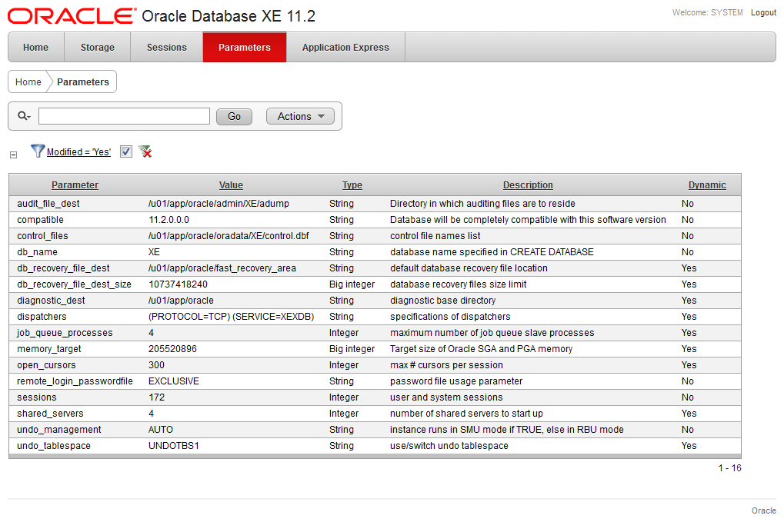Click description 'diagnostic base directory'
This screenshot has width=784, height=532.
coord(443,301)
